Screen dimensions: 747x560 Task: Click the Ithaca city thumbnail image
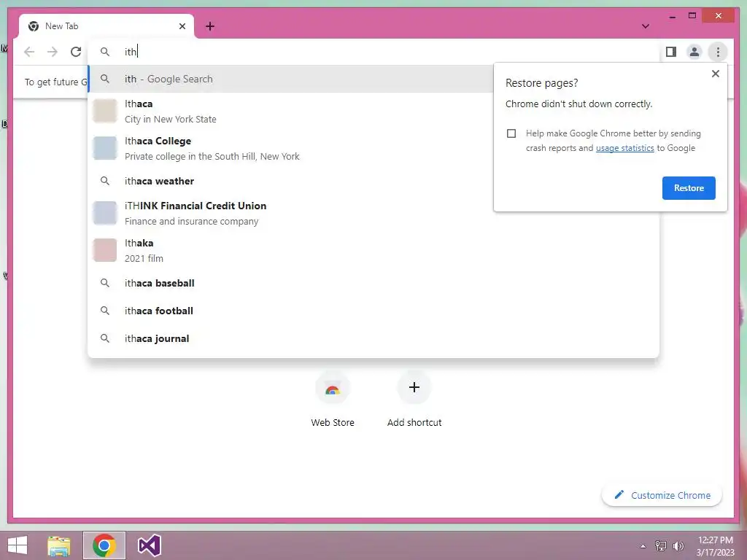click(105, 111)
